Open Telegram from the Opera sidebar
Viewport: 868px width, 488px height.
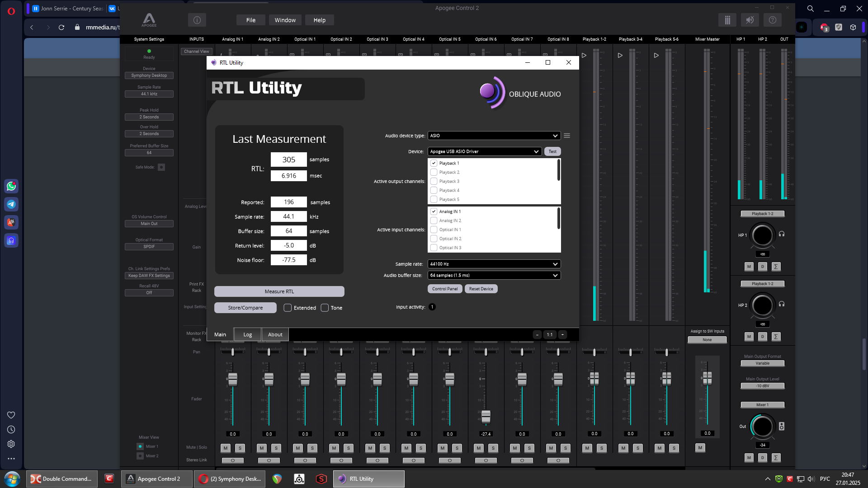(11, 204)
